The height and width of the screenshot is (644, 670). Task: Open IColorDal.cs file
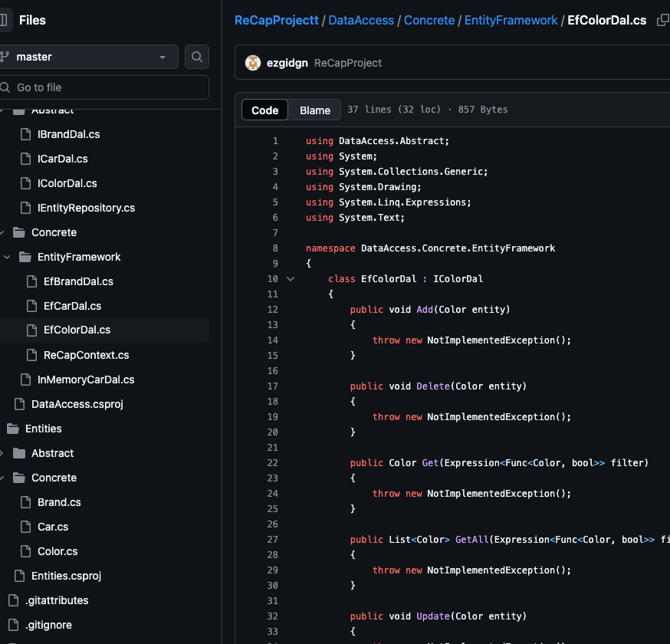pos(67,183)
